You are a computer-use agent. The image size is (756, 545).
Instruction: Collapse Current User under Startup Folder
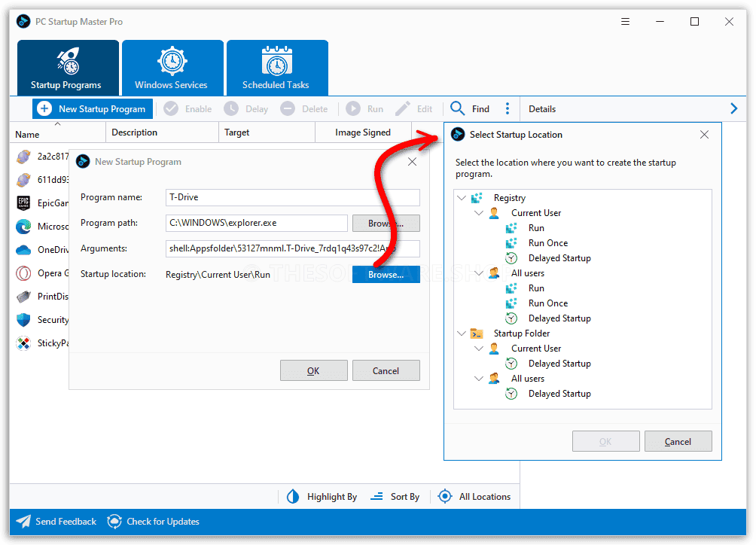click(479, 349)
